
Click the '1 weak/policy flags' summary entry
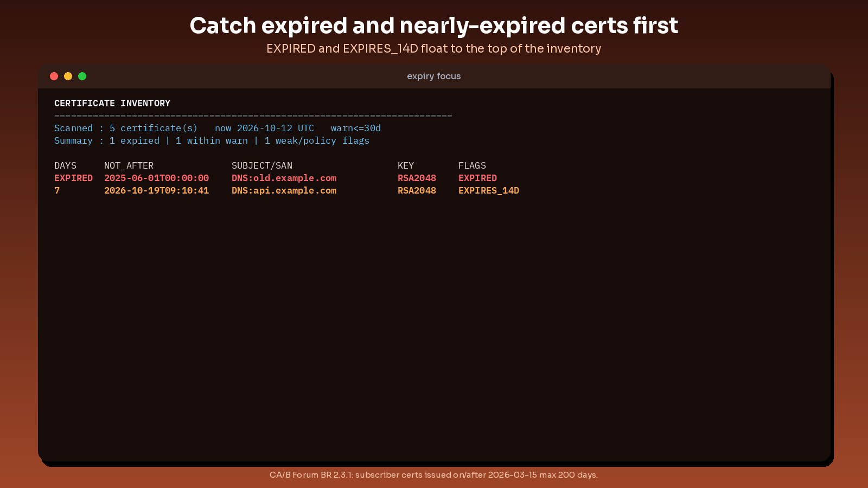[x=317, y=141]
